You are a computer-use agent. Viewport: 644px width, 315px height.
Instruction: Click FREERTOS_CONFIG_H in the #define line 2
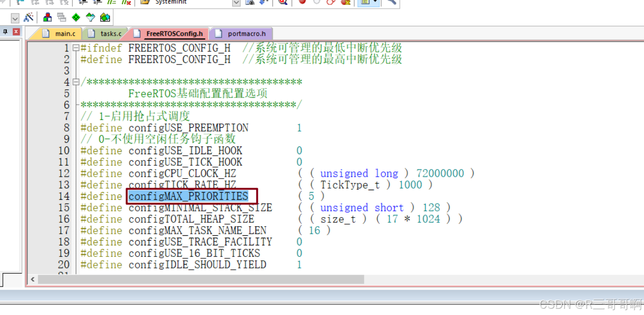pyautogui.click(x=179, y=60)
